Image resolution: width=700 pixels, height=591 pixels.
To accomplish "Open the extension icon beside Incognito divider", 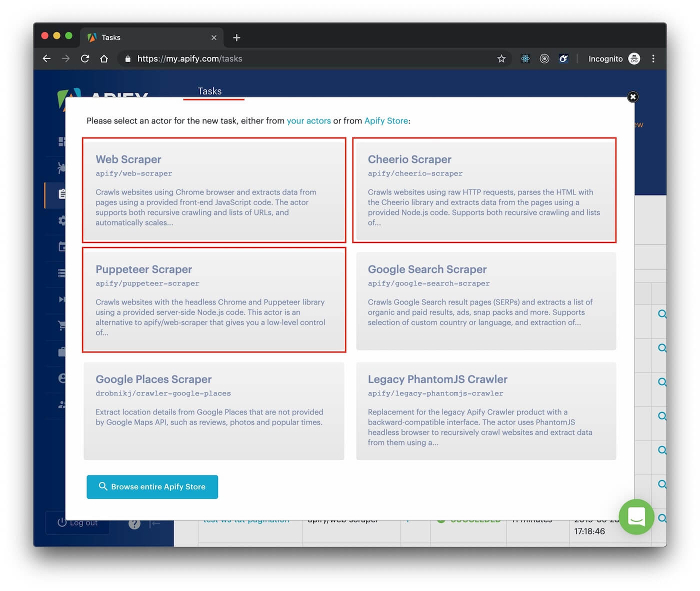I will pyautogui.click(x=563, y=58).
